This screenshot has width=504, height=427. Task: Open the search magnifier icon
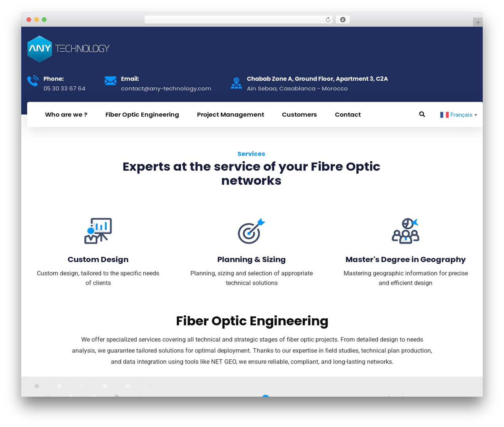tap(422, 114)
